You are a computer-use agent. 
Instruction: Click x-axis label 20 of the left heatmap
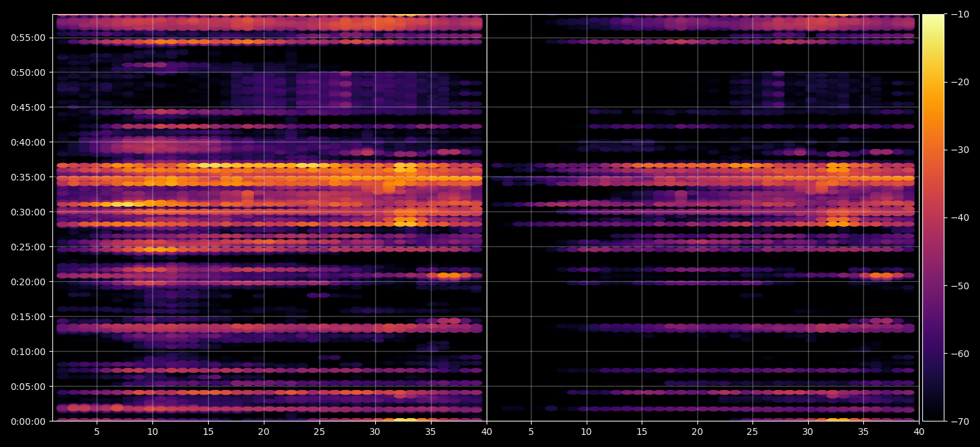(263, 432)
